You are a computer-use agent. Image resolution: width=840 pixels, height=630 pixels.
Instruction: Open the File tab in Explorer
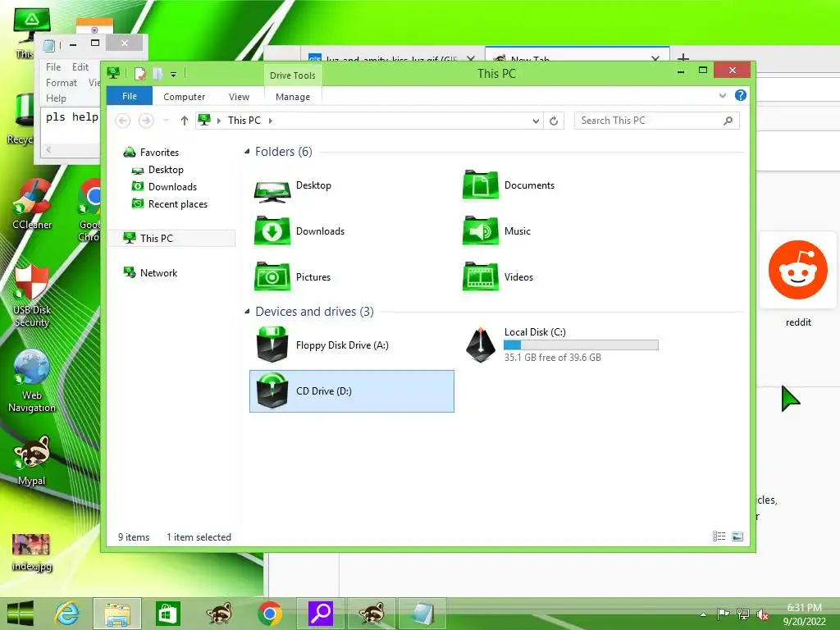[x=130, y=96]
